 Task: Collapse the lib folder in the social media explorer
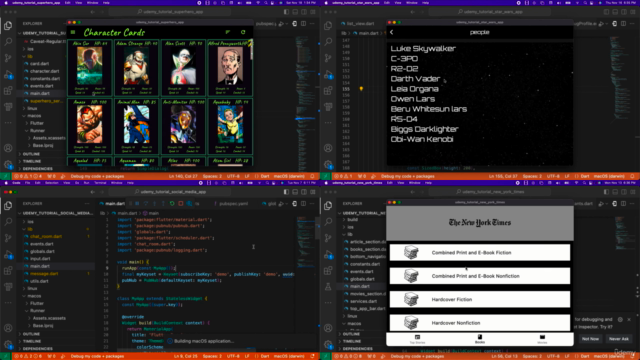(30, 229)
